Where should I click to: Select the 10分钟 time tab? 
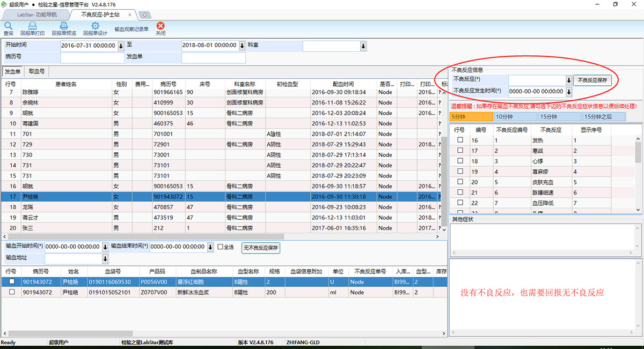pos(515,116)
